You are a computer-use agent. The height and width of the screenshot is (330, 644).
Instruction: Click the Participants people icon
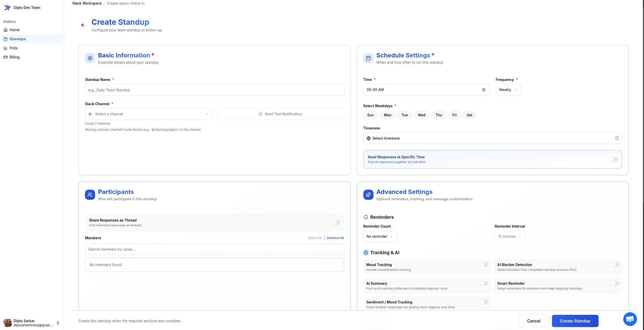pos(90,195)
